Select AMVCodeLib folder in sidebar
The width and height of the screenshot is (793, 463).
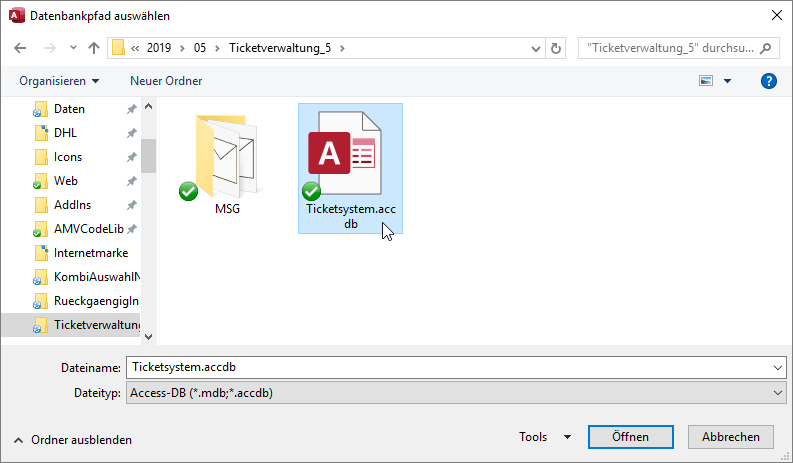pyautogui.click(x=89, y=229)
